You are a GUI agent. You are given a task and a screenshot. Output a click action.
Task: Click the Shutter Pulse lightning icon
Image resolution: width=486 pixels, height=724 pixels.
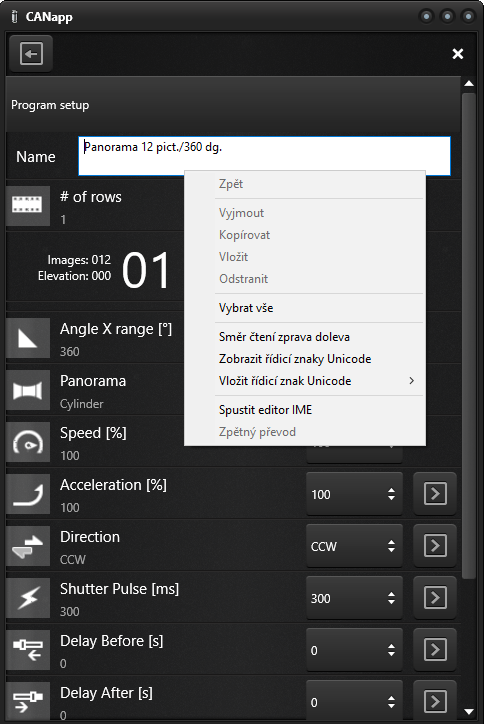coord(28,598)
